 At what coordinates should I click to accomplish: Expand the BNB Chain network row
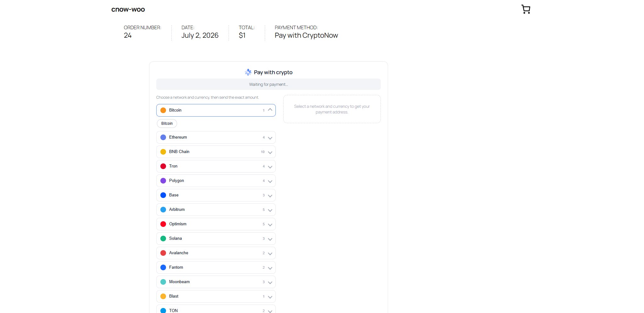click(216, 152)
